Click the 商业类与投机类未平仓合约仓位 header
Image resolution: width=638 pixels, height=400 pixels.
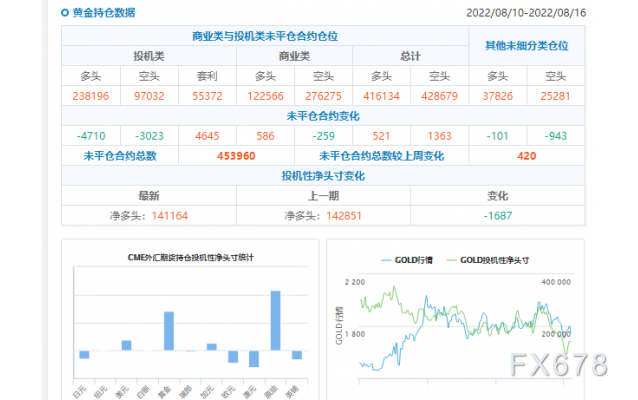coord(265,36)
